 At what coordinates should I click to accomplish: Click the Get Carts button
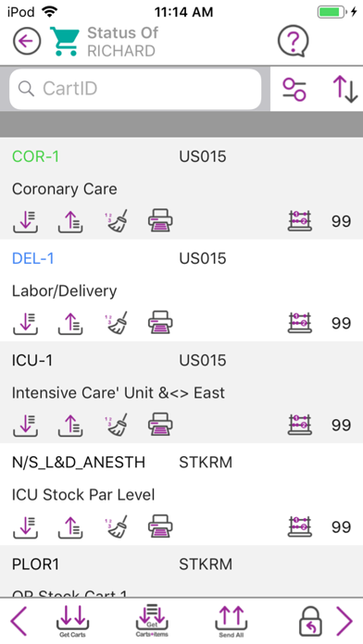point(72,622)
